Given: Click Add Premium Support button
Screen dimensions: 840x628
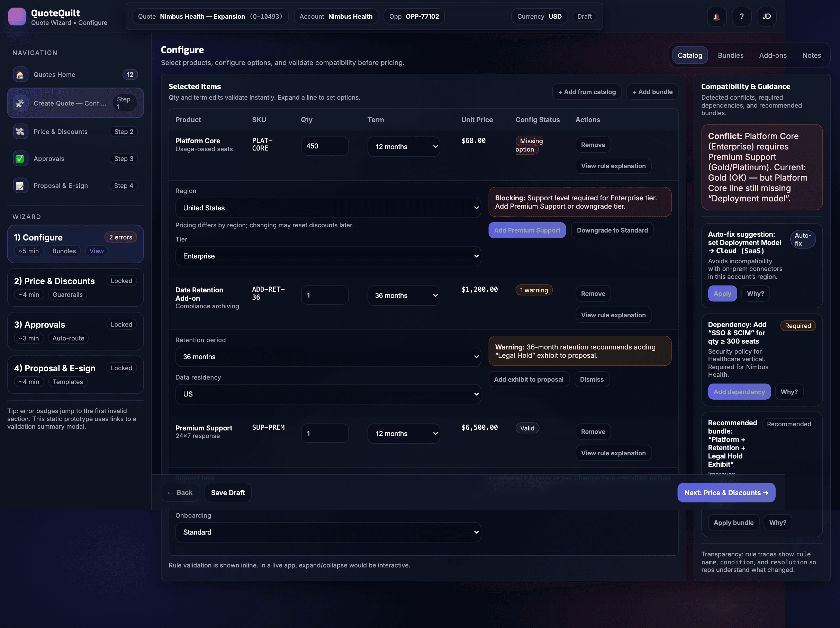Looking at the screenshot, I should pyautogui.click(x=527, y=230).
